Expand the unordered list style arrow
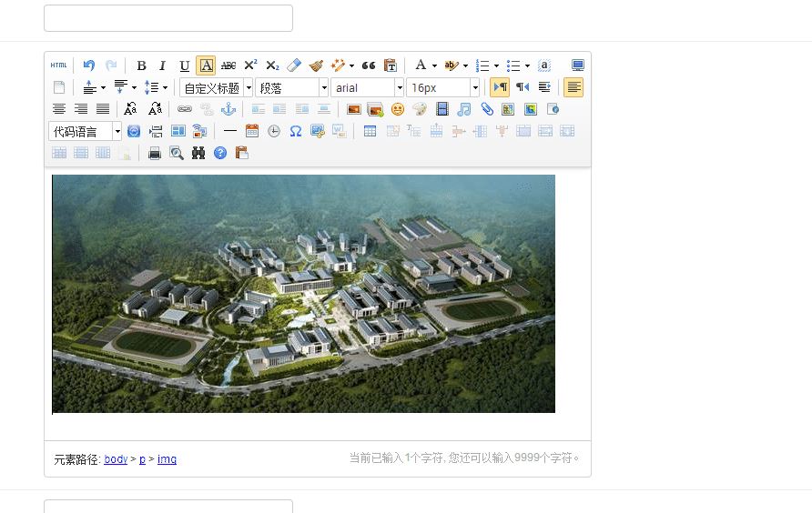 [x=528, y=65]
